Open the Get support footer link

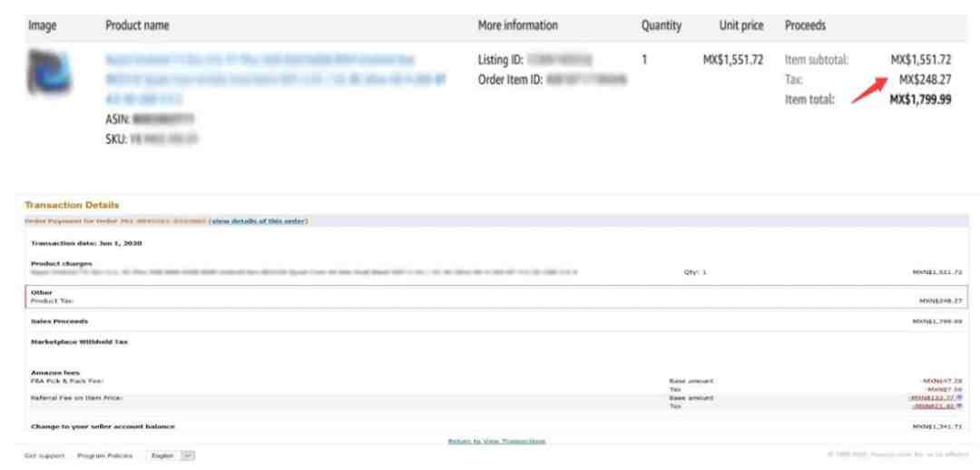[44, 455]
